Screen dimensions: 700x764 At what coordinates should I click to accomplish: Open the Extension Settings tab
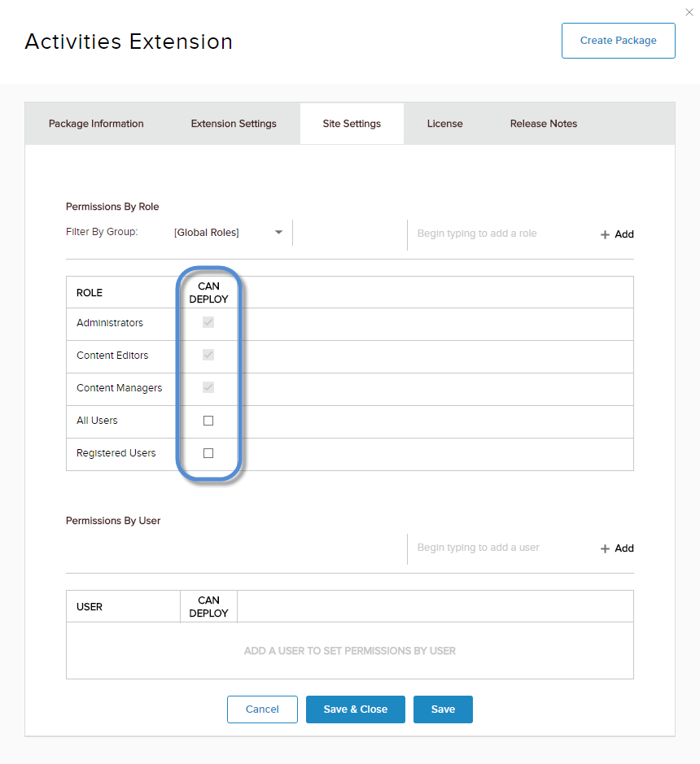click(x=234, y=124)
